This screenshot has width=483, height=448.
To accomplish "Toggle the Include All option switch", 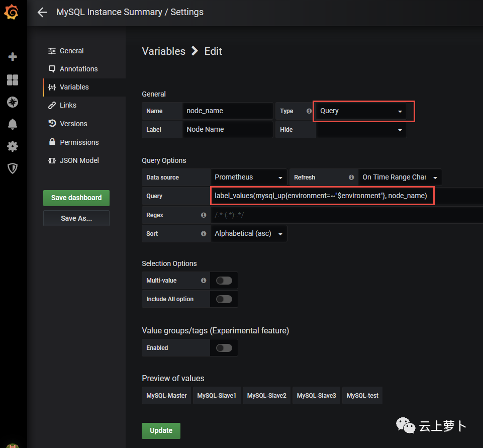I will (x=224, y=299).
